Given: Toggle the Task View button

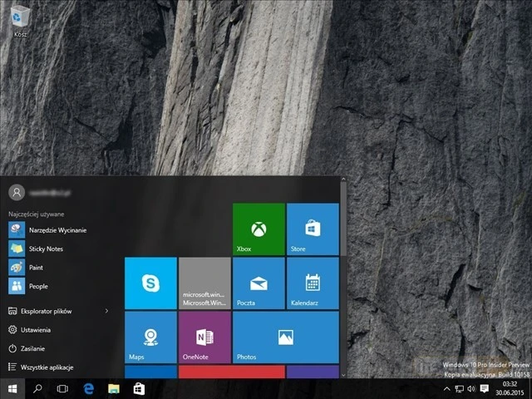Looking at the screenshot, I should click(x=62, y=388).
